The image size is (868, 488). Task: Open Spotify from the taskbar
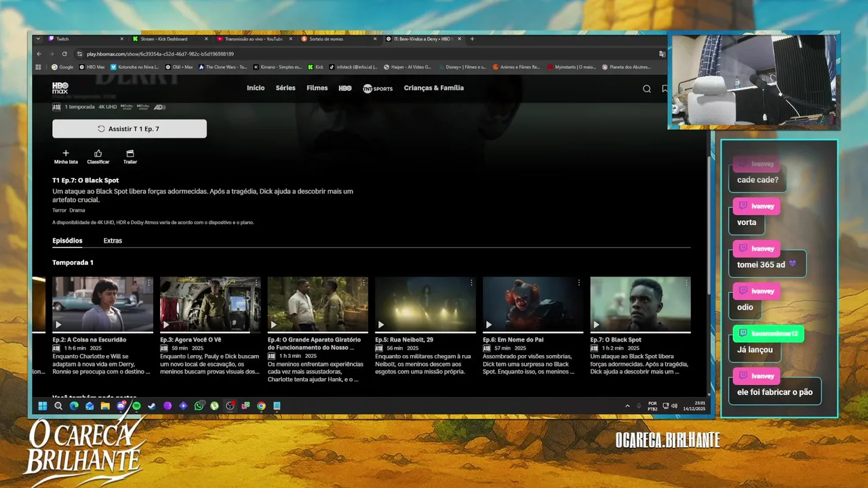tap(136, 406)
